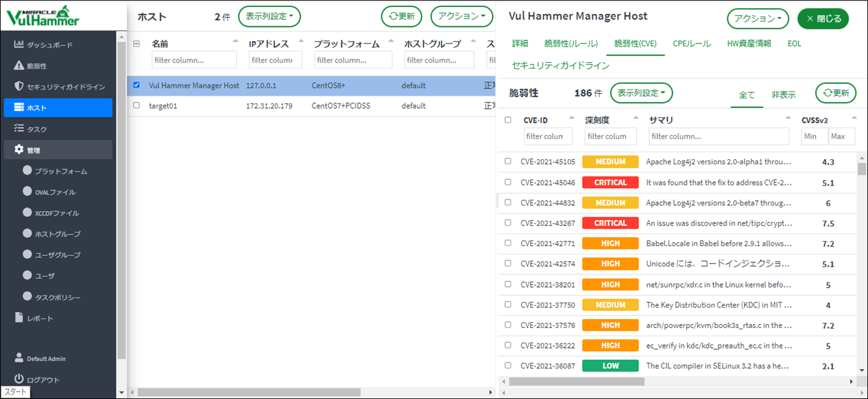Focus the CVSSv2 Min filter input

point(814,136)
